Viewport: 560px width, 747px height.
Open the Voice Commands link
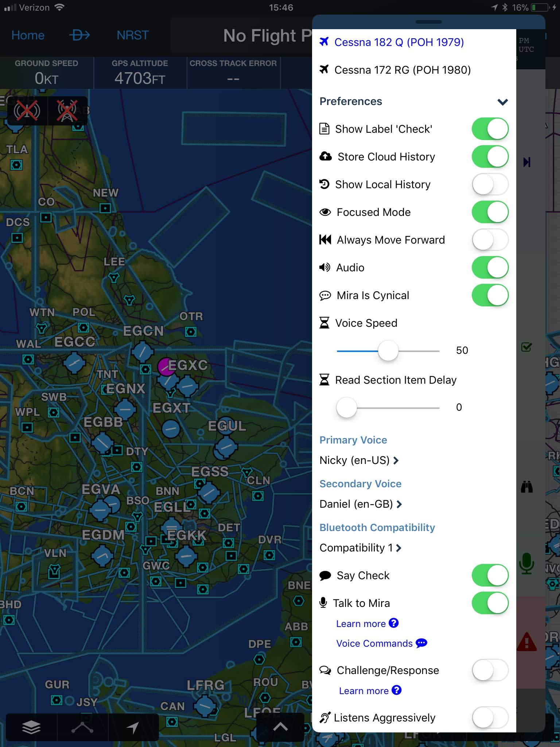point(374,643)
